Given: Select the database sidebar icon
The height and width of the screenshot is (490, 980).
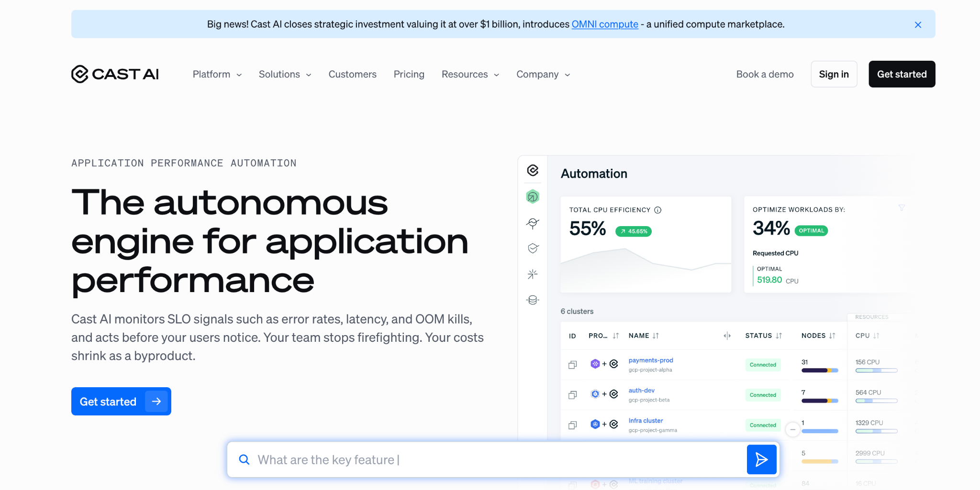Looking at the screenshot, I should coord(533,300).
